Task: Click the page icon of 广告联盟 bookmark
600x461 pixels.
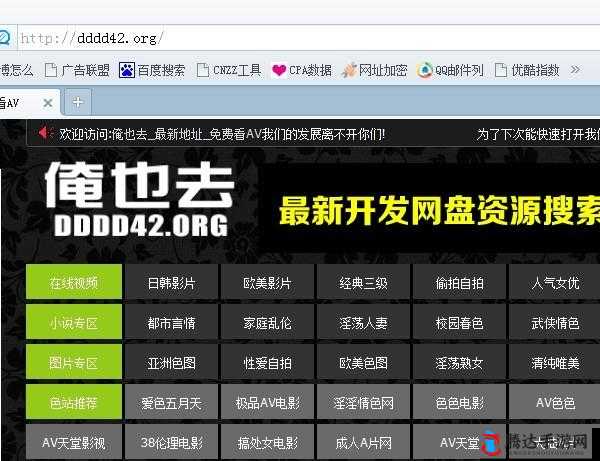Action: point(51,70)
